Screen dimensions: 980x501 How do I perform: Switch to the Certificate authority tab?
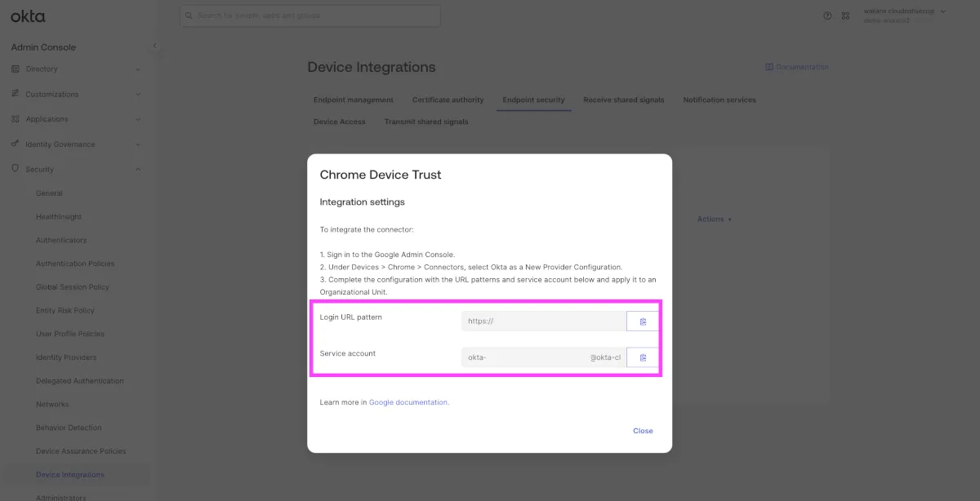point(448,100)
